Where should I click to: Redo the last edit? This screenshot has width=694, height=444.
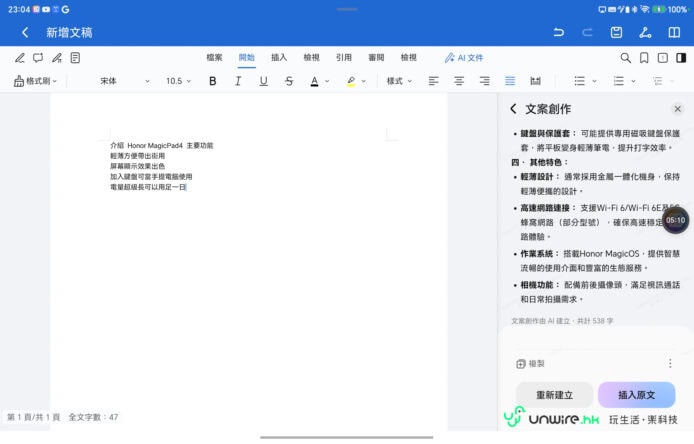[x=587, y=32]
